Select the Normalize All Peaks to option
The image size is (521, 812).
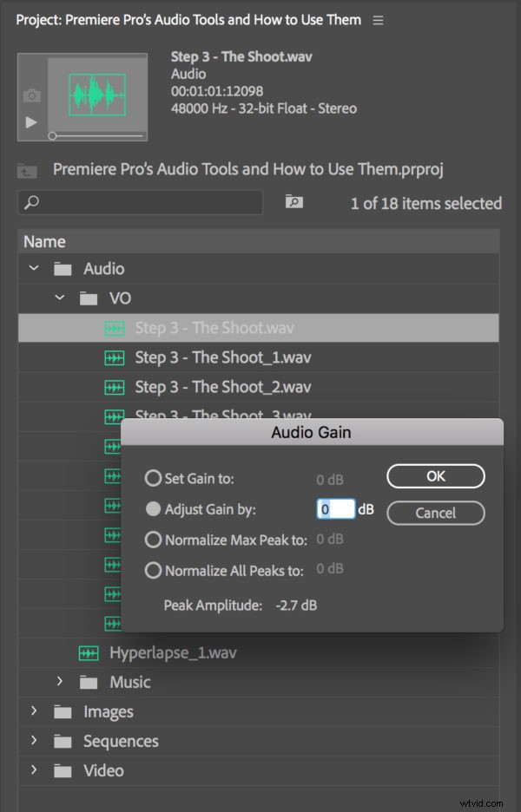153,570
